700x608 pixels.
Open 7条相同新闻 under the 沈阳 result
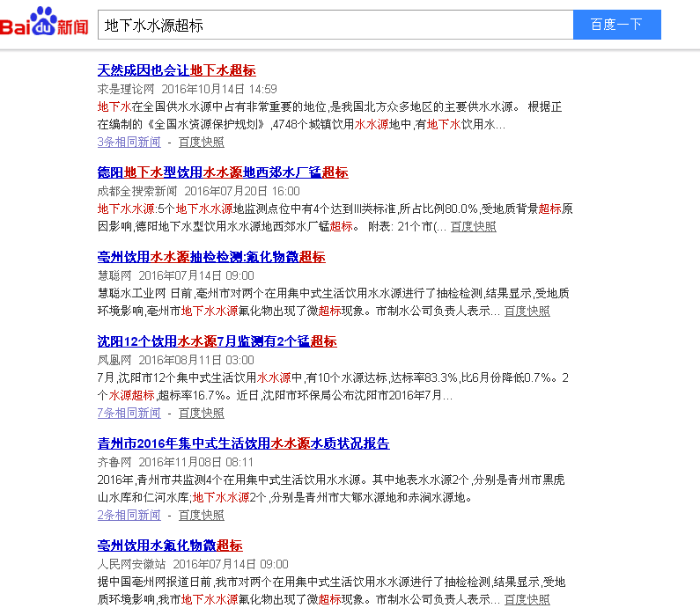129,413
